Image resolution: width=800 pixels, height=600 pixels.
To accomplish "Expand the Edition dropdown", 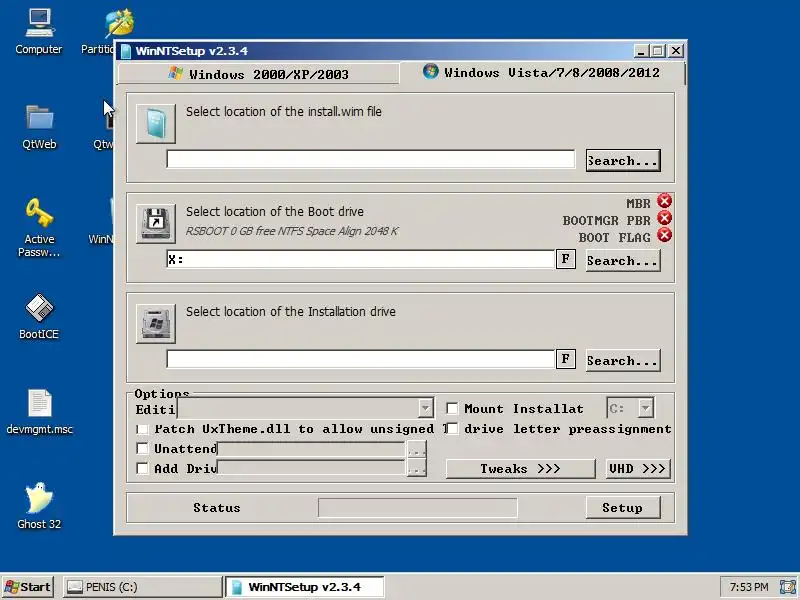I will 426,409.
